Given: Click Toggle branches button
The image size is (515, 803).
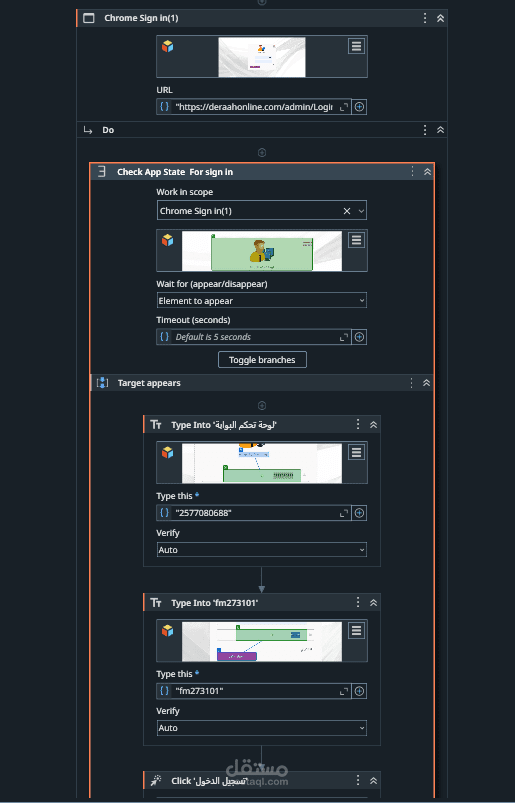Looking at the screenshot, I should point(262,360).
